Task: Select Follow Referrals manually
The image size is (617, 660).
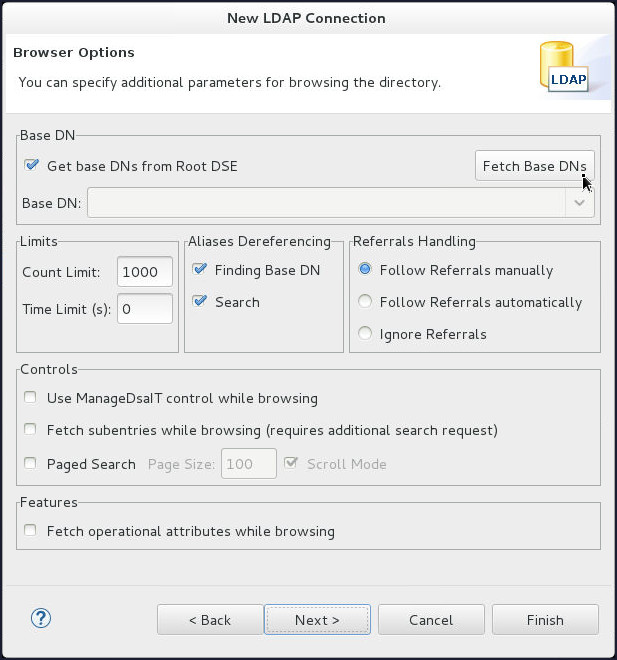Action: [365, 270]
